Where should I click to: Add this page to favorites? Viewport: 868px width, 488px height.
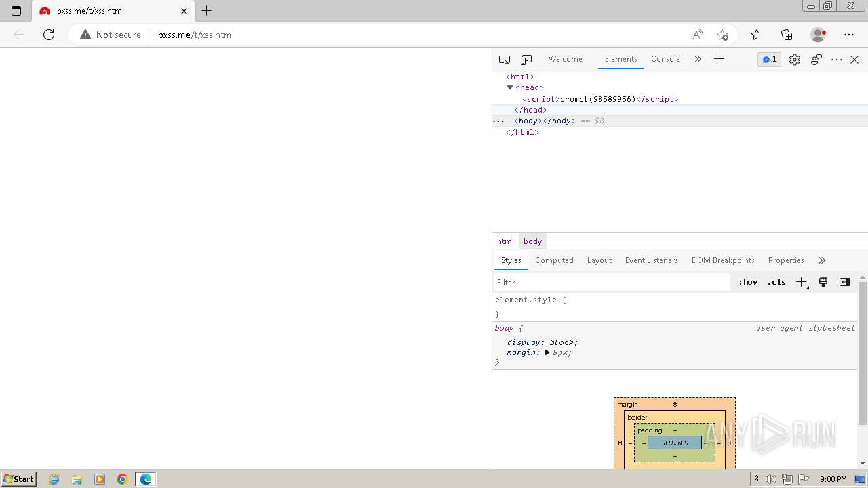pos(722,35)
